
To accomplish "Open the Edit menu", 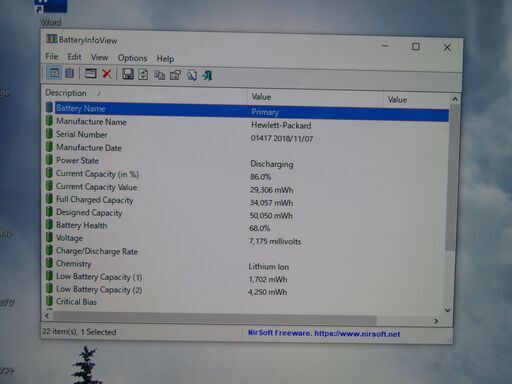I will (74, 57).
